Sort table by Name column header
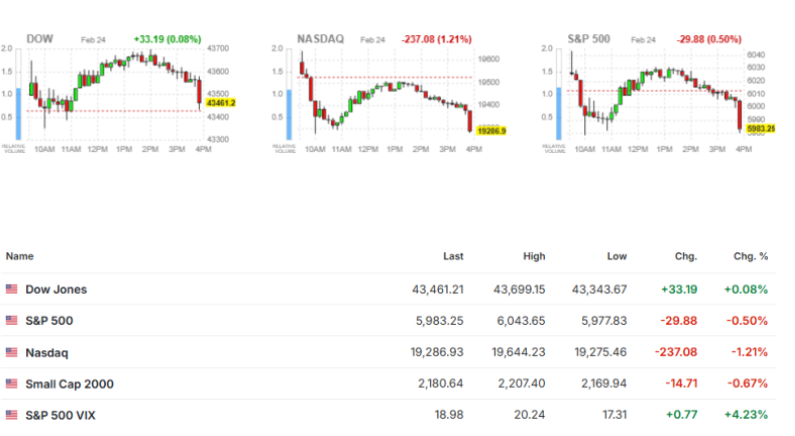Screen dimensions: 795x436 [20, 256]
